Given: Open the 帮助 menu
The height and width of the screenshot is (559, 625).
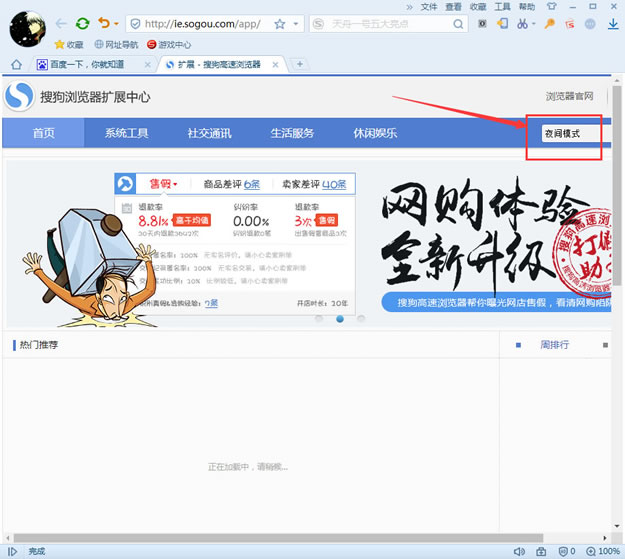Looking at the screenshot, I should point(527,6).
